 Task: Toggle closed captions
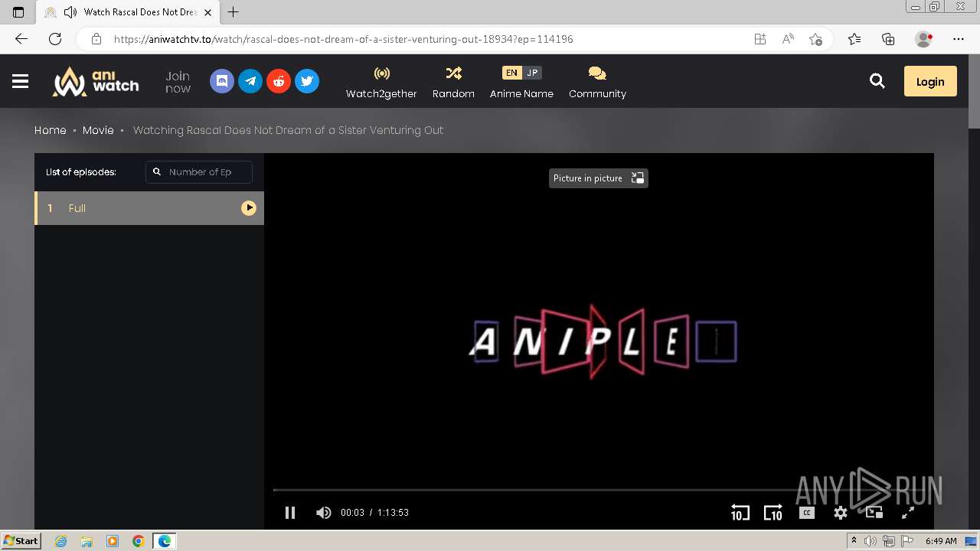[807, 513]
